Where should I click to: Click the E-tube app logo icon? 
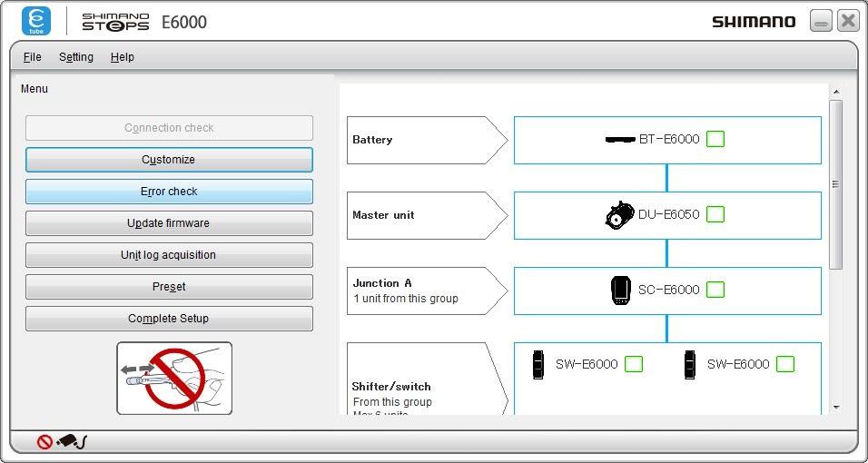(x=36, y=21)
